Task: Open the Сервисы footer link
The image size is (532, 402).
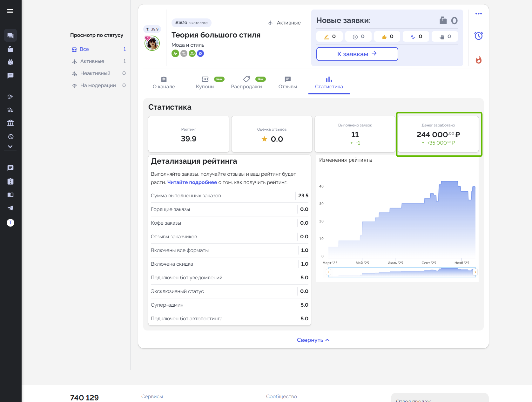Action: (152, 397)
